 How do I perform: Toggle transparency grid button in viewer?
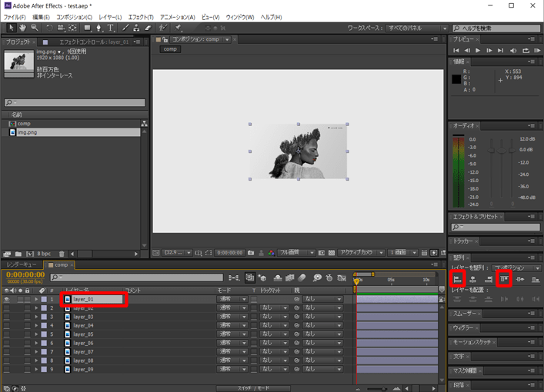(332, 253)
